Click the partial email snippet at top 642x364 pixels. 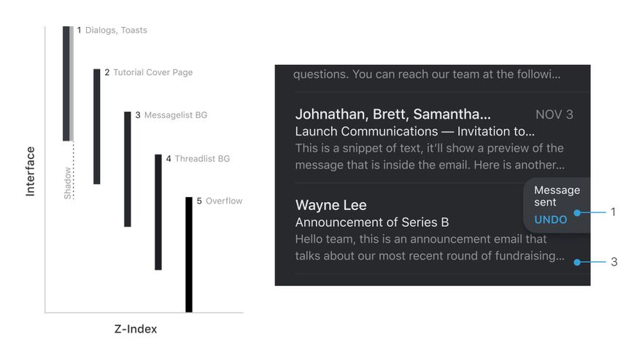[x=427, y=74]
